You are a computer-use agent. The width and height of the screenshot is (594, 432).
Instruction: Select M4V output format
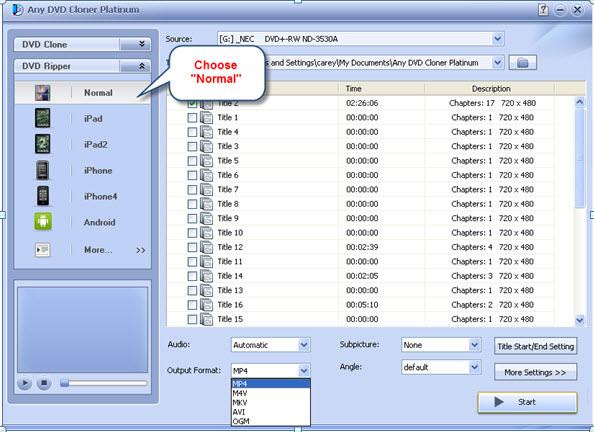(270, 393)
